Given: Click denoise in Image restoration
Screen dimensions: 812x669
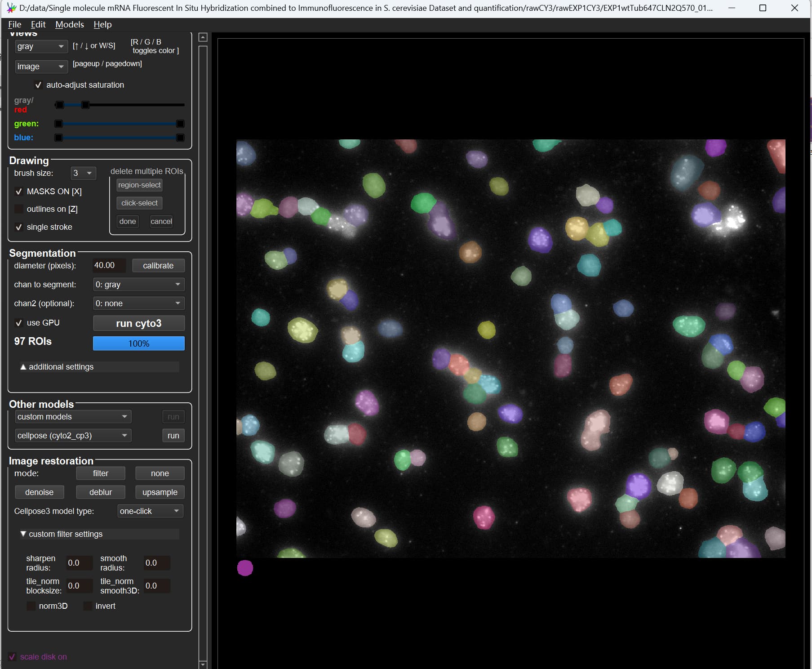Looking at the screenshot, I should pyautogui.click(x=39, y=492).
